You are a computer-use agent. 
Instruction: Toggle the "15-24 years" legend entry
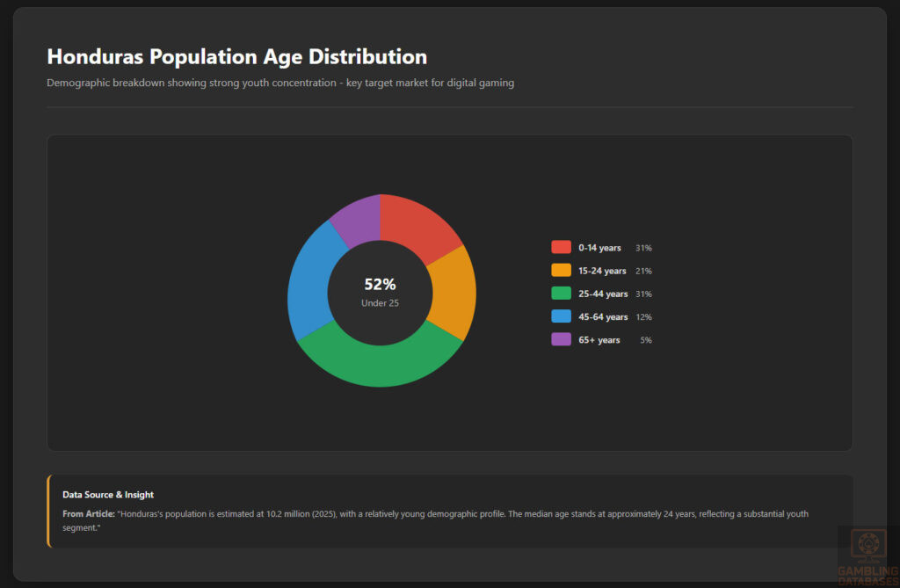tap(601, 271)
